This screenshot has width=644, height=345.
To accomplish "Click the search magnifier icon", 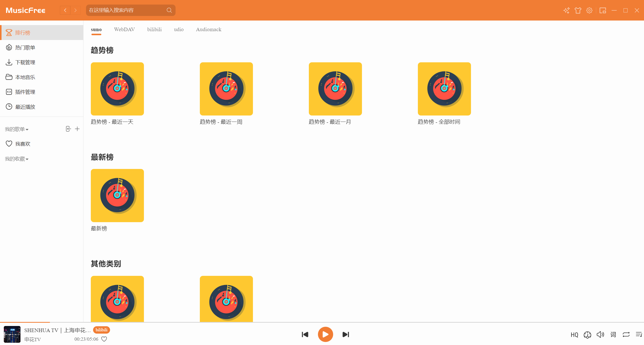I will click(169, 10).
